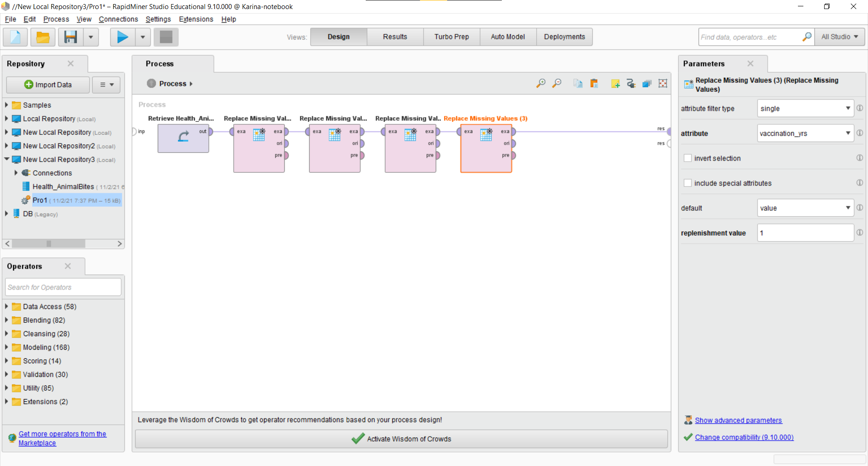Expand the Modeling operators folder
The image size is (868, 466).
click(6, 347)
